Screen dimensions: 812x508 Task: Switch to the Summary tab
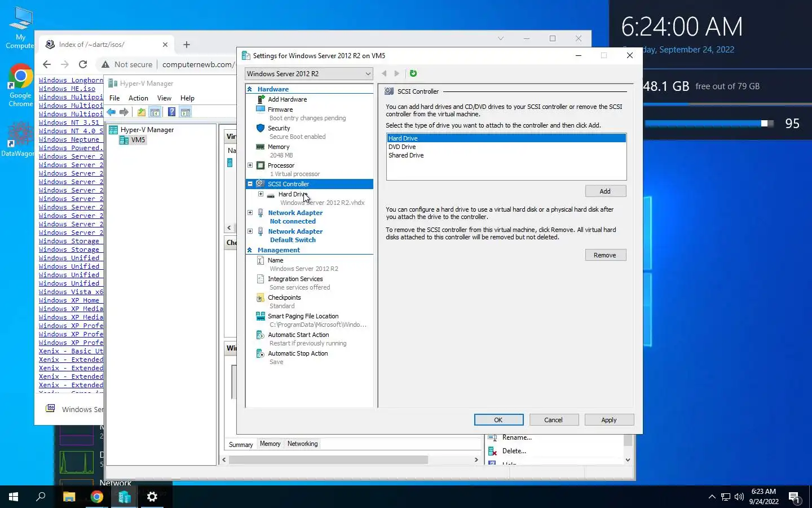(x=241, y=445)
